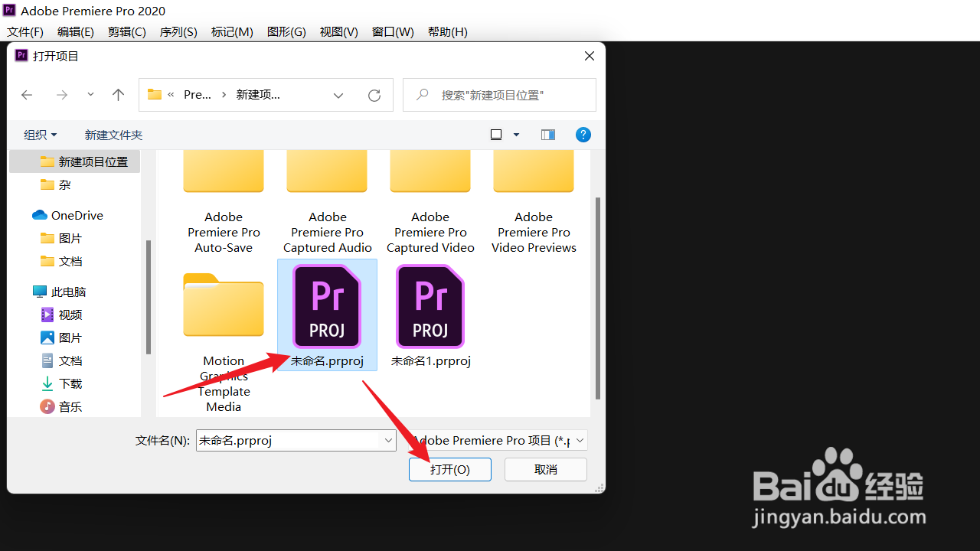Open the Adobe Premiere Pro 项目 file type dropdown

pyautogui.click(x=498, y=440)
